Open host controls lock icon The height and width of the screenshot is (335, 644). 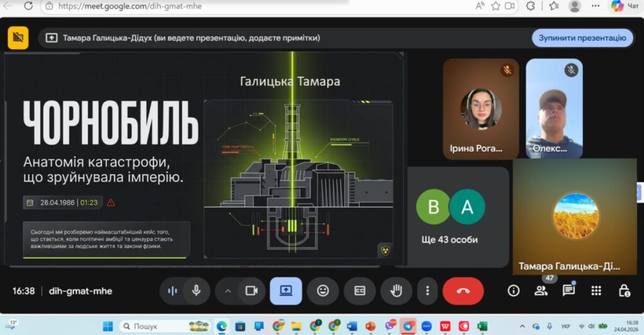(624, 290)
